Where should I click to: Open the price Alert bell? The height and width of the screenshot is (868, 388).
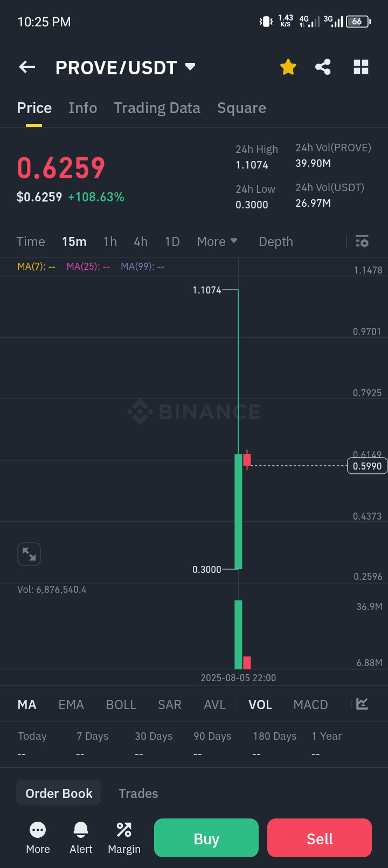pyautogui.click(x=81, y=830)
